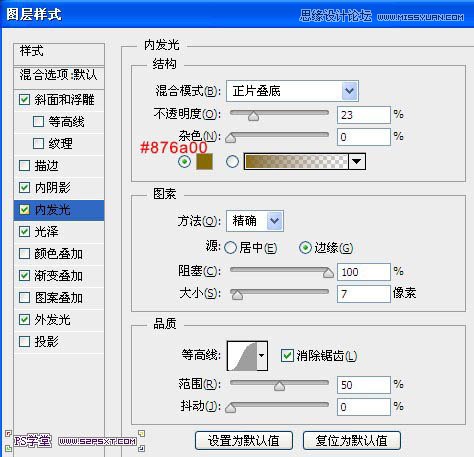The image size is (474, 457).
Task: Open the 等高线 contour picker arrow
Action: pyautogui.click(x=262, y=356)
